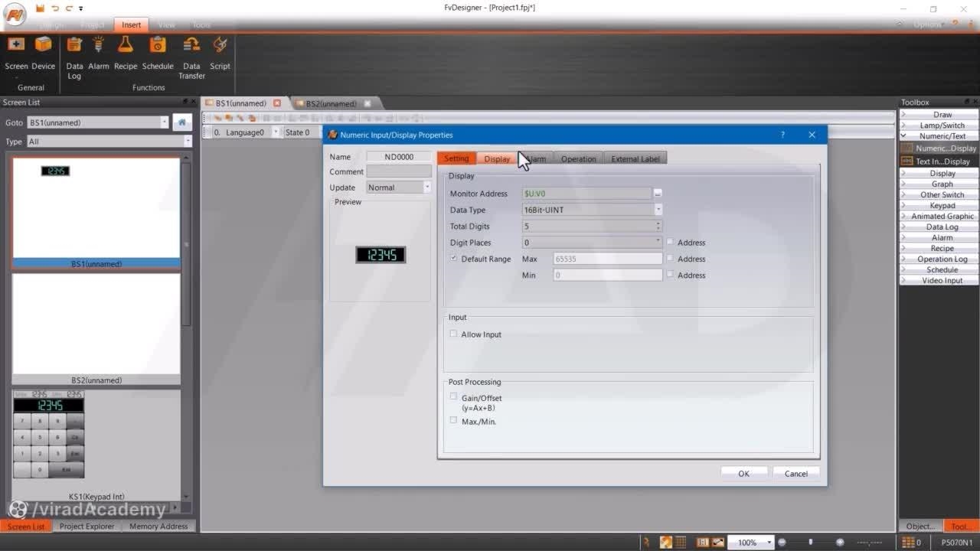Click the Cancel button
Screen dimensions: 980x551
(795, 474)
